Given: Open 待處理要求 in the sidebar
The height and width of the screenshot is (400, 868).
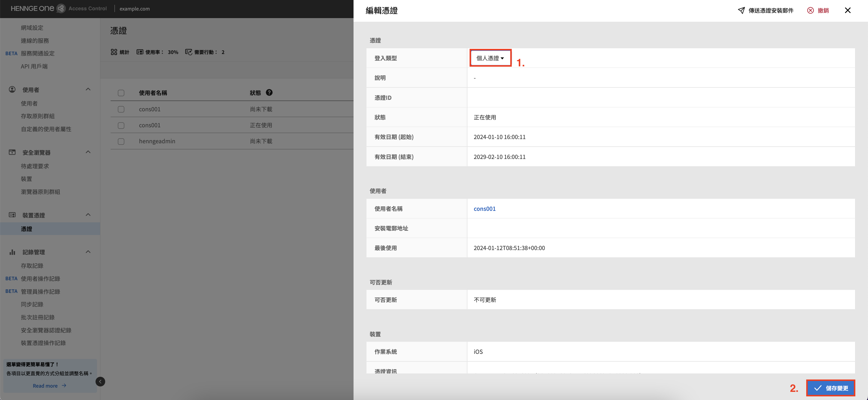Looking at the screenshot, I should coord(35,166).
